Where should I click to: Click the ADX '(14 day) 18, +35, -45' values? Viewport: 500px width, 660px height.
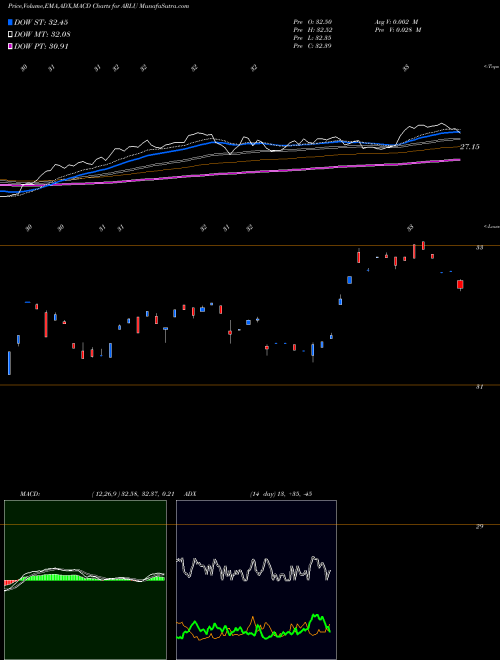tap(281, 494)
